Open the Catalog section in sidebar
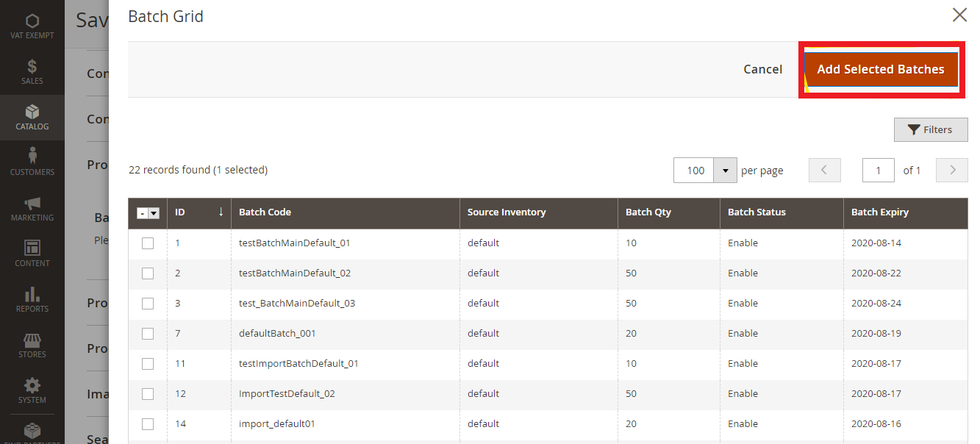The width and height of the screenshot is (980, 444). 32,118
